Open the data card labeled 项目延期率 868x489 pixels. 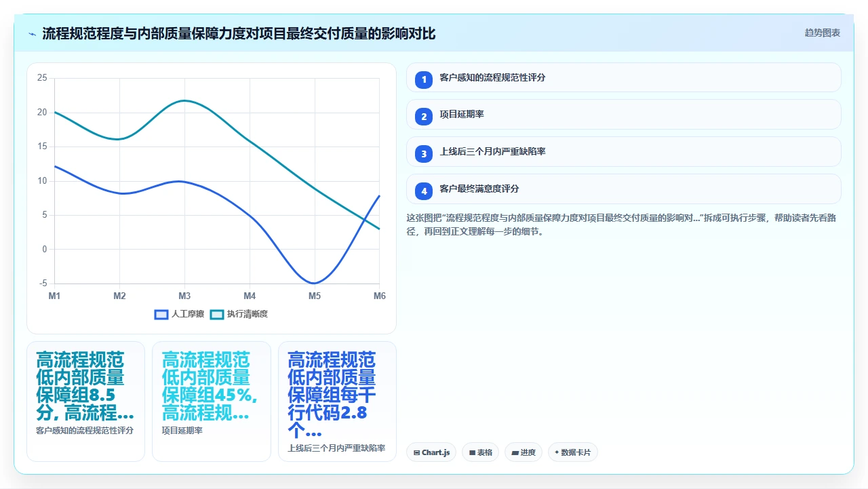click(x=212, y=402)
